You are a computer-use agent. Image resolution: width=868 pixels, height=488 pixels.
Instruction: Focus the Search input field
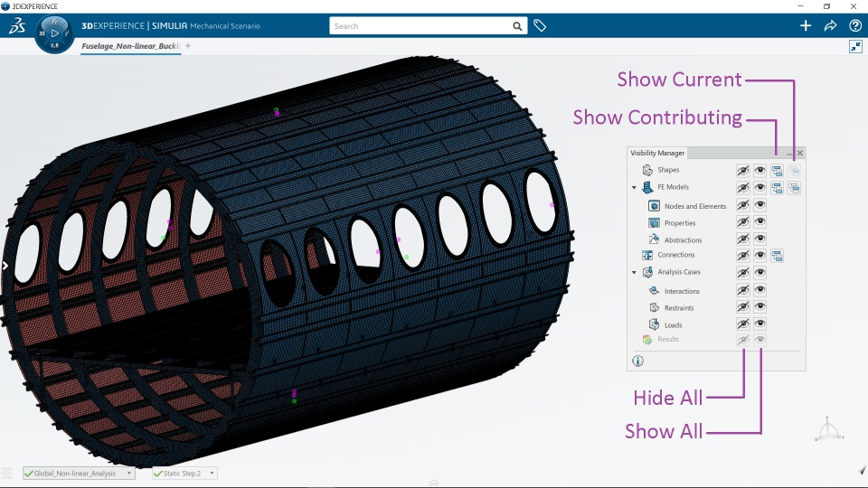point(420,26)
